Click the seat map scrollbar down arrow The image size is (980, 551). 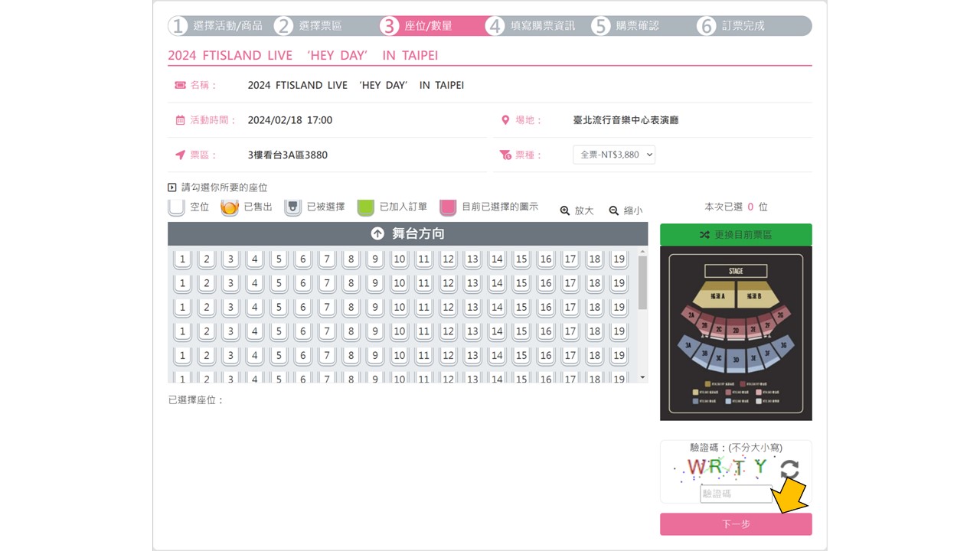pyautogui.click(x=642, y=378)
